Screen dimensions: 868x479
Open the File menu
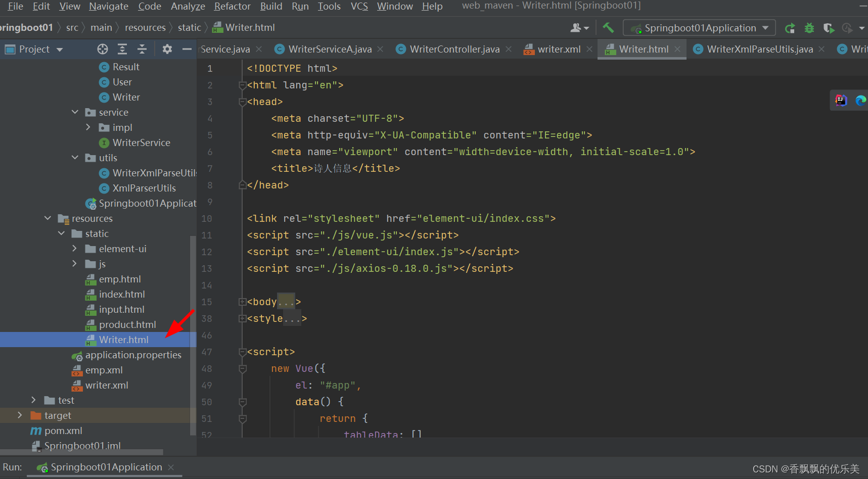pyautogui.click(x=15, y=6)
